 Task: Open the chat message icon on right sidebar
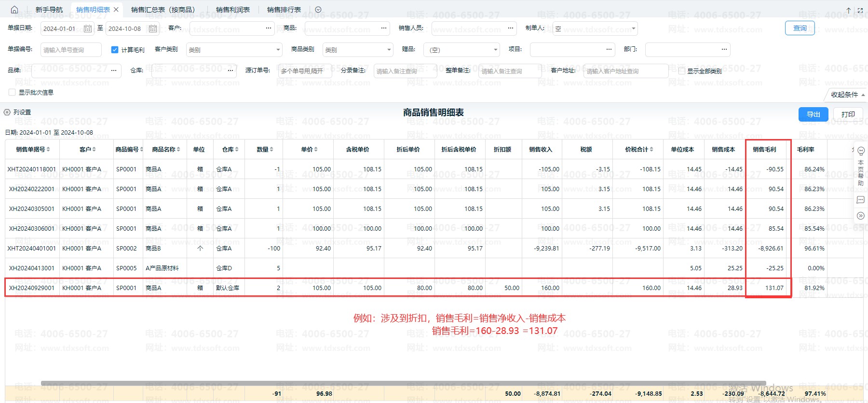pos(861,200)
